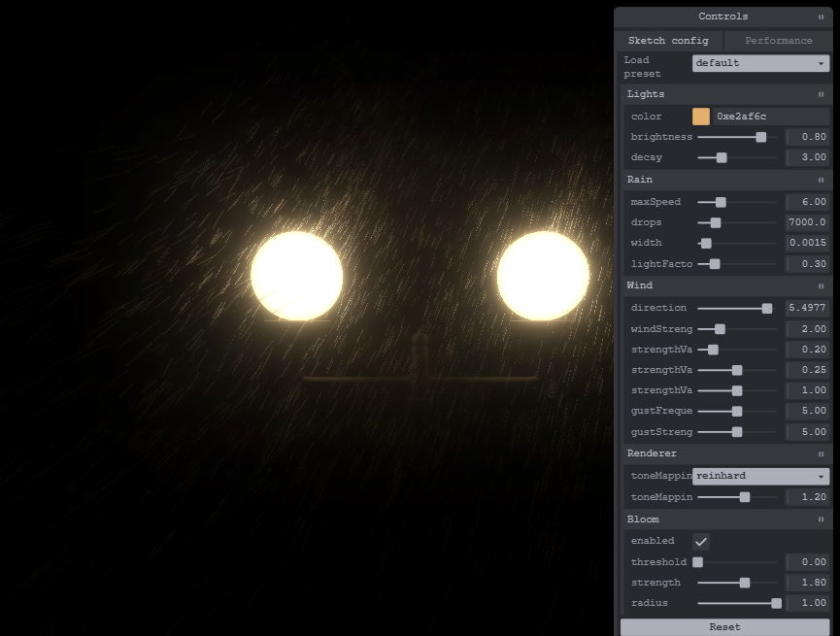Open the Load preset dropdown

[x=760, y=63]
